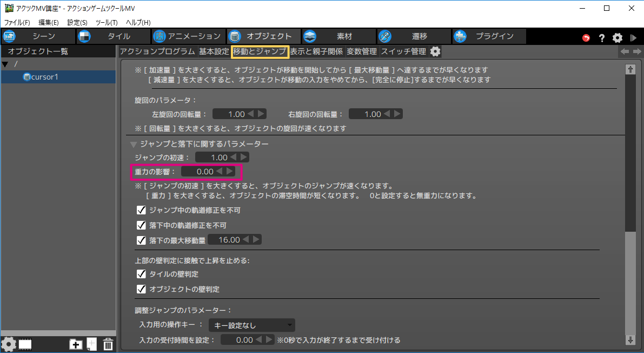Click the film strip icon under object list
Image resolution: width=644 pixels, height=353 pixels.
click(x=25, y=344)
